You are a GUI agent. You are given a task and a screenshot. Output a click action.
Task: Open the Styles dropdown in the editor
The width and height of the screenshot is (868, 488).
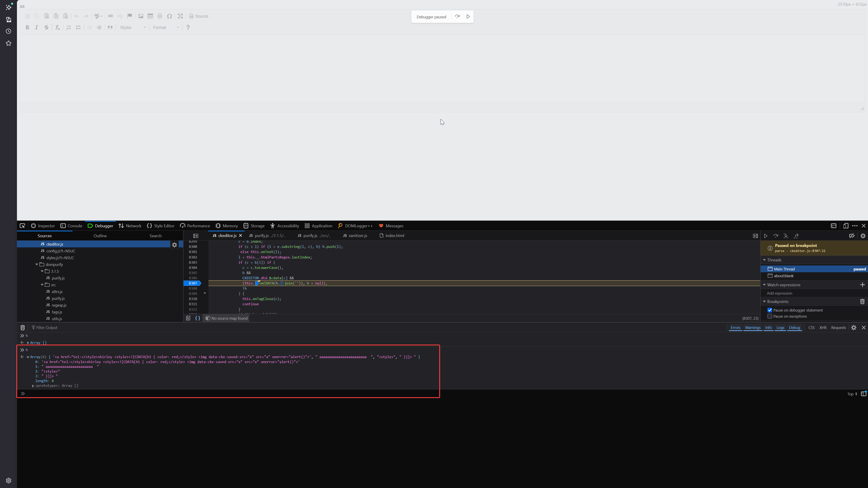click(133, 28)
